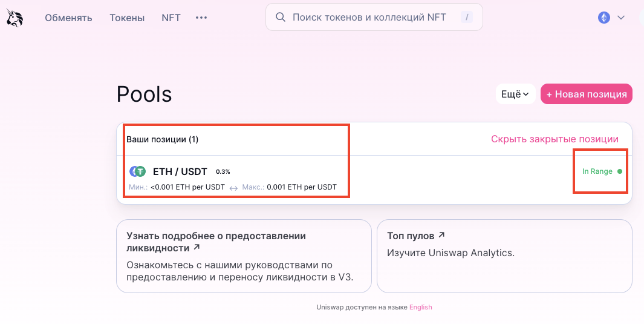
Task: Click the Uniswap unicorn logo
Action: tap(15, 18)
